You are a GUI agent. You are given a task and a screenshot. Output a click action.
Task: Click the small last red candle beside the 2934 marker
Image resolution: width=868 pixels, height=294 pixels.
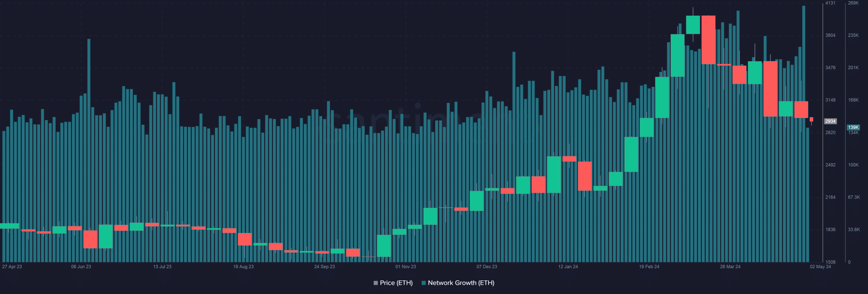811,119
